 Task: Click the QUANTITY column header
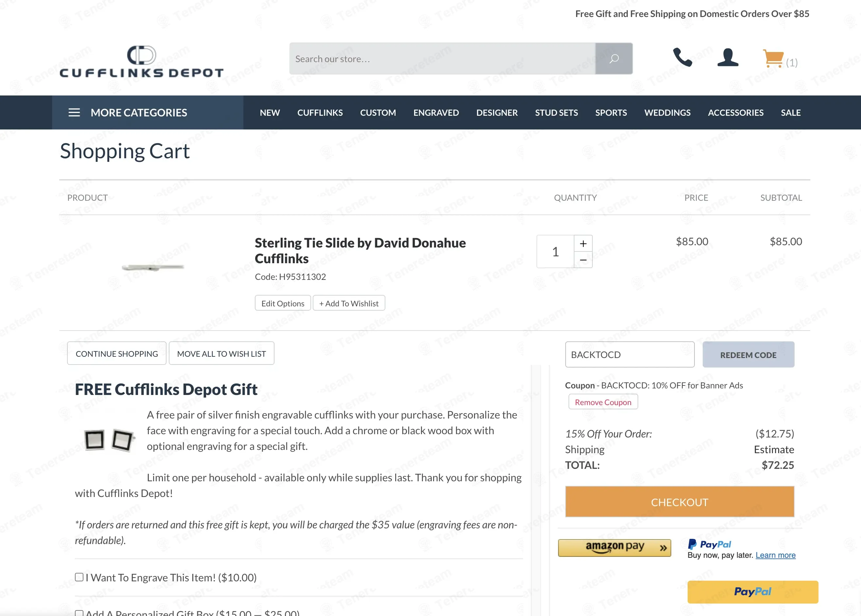(575, 197)
